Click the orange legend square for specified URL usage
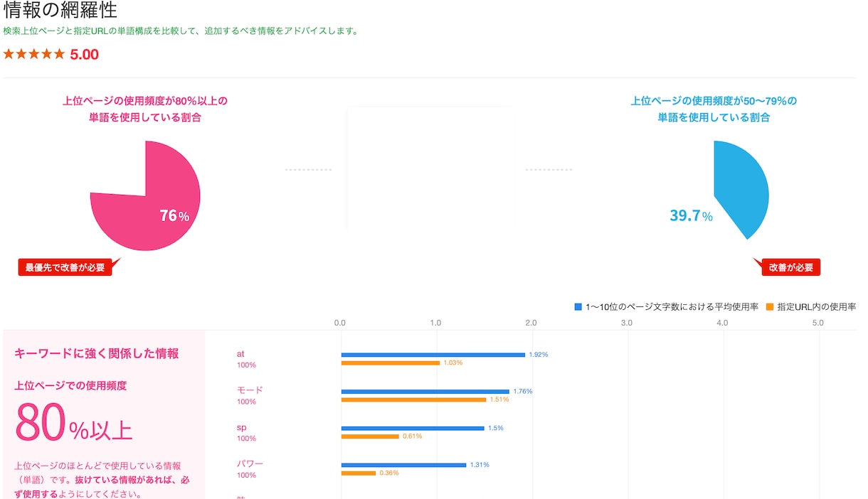 pyautogui.click(x=770, y=307)
